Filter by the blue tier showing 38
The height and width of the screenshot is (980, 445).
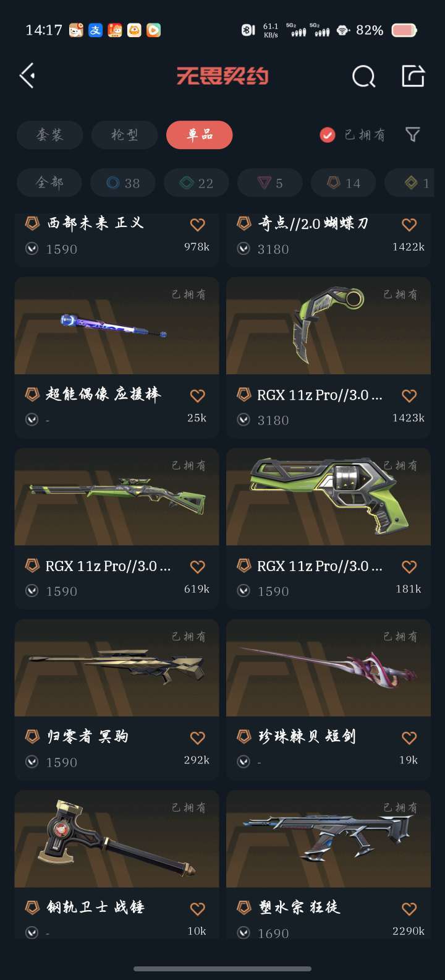tap(123, 183)
